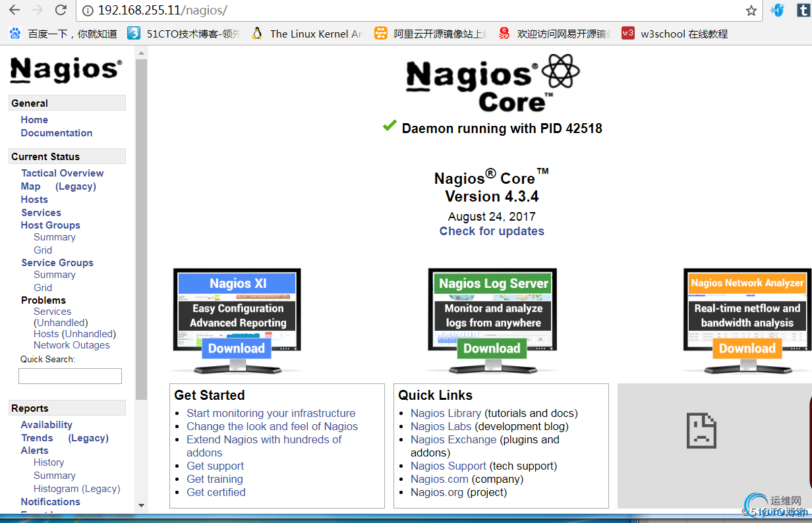Click the broken image placeholder icon
The image size is (812, 523).
(701, 431)
